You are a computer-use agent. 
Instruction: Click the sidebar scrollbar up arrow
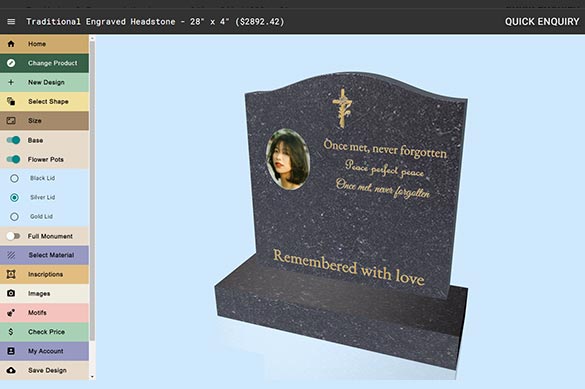coord(92,38)
